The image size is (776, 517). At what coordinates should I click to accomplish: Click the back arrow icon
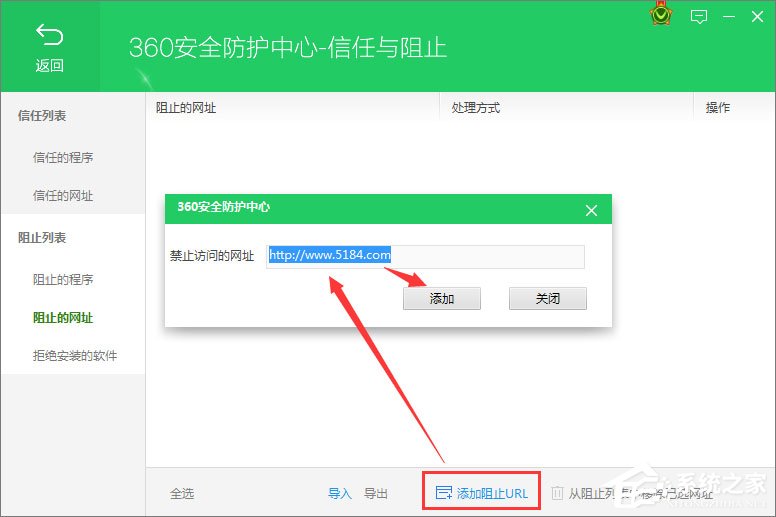49,37
